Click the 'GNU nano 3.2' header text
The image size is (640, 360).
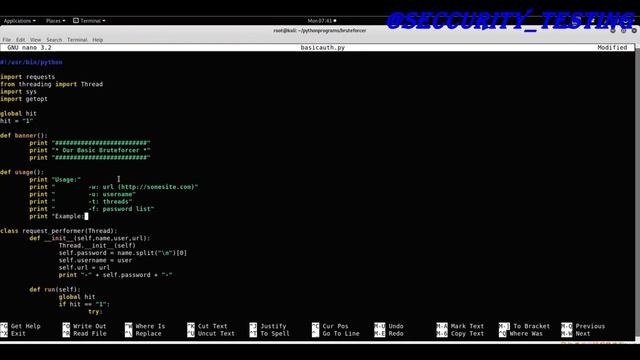coord(29,47)
